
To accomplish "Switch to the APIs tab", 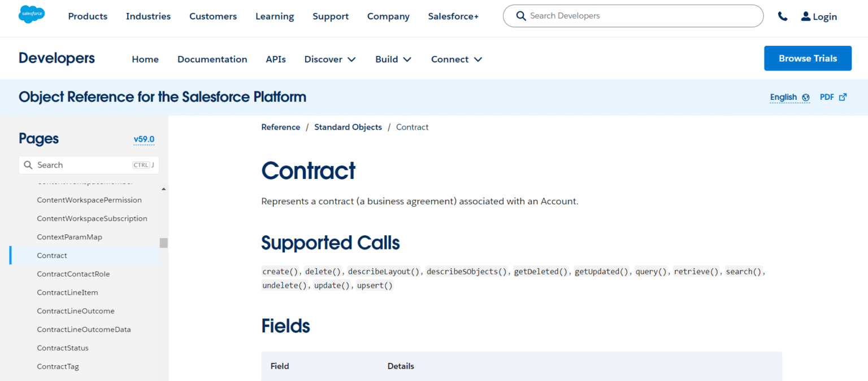I will coord(276,59).
